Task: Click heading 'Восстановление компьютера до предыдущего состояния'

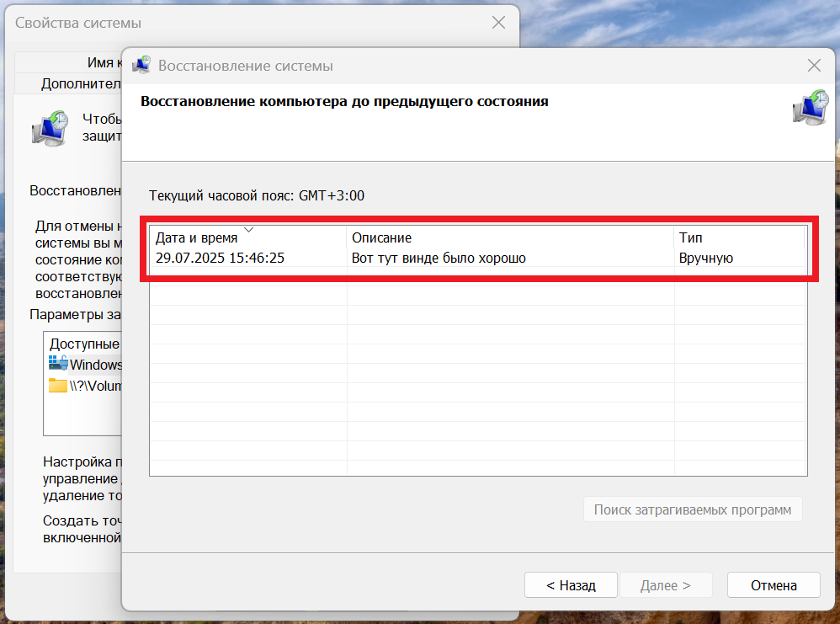Action: pos(344,101)
